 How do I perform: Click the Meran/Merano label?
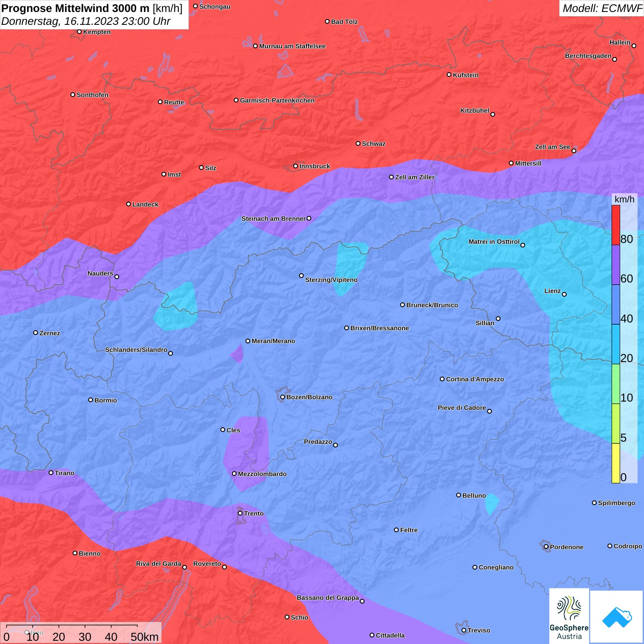pos(273,341)
